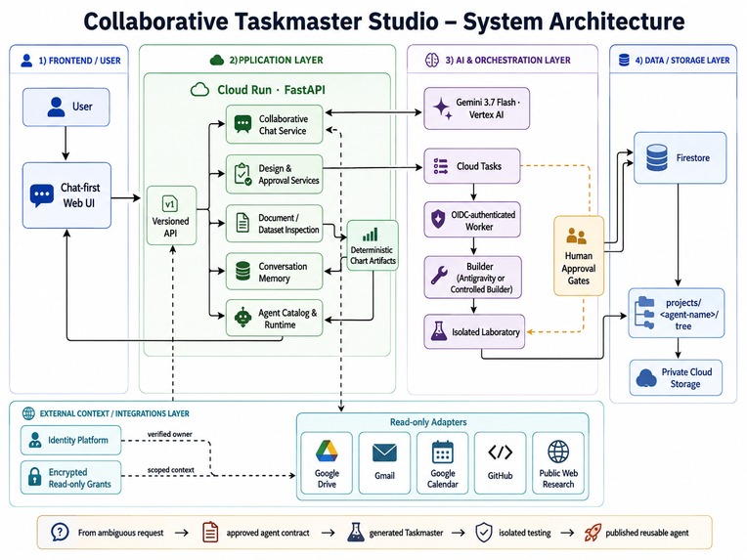747x560 pixels.
Task: Click the Versioned API v1 file icon
Action: (170, 204)
